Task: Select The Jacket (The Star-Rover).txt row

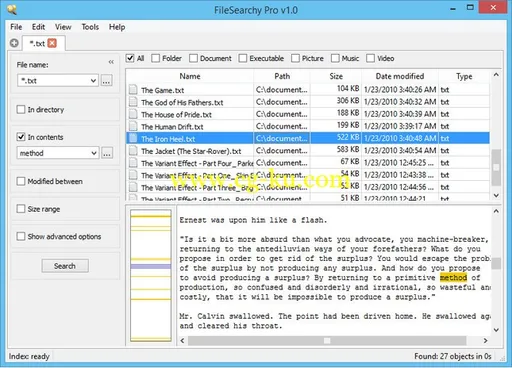Action: pyautogui.click(x=308, y=151)
